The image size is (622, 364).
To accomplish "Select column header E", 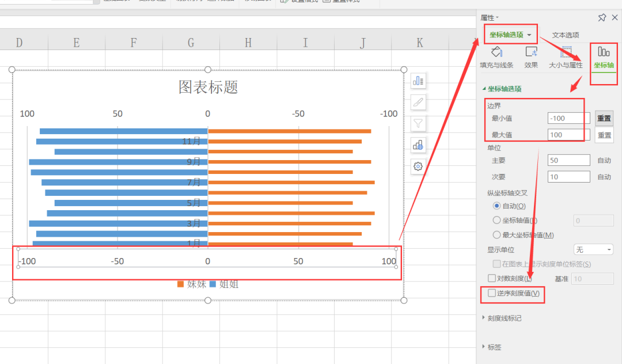I will click(x=77, y=43).
